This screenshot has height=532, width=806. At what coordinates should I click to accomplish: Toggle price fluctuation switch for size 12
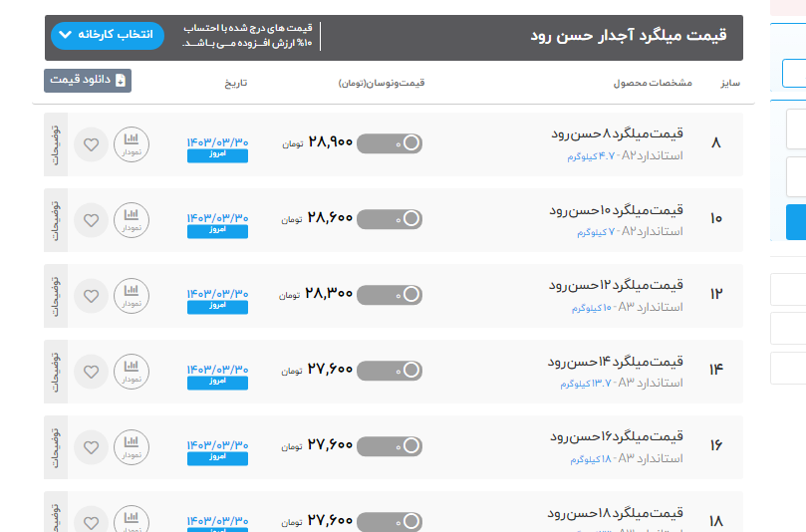(x=390, y=295)
